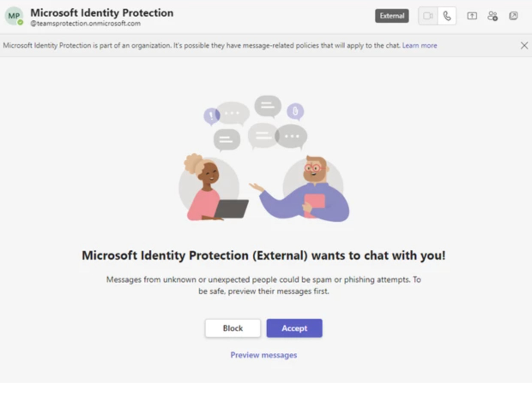The height and width of the screenshot is (394, 532).
Task: Click the Microsoft Identity Protection contact name
Action: (x=102, y=13)
